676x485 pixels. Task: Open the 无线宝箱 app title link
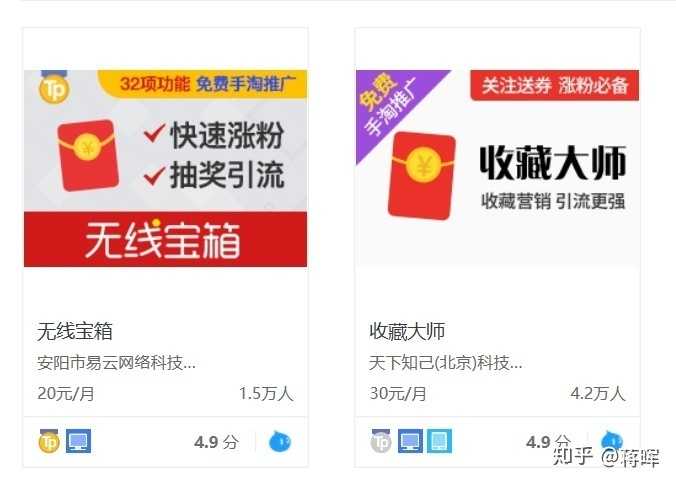[x=75, y=331]
